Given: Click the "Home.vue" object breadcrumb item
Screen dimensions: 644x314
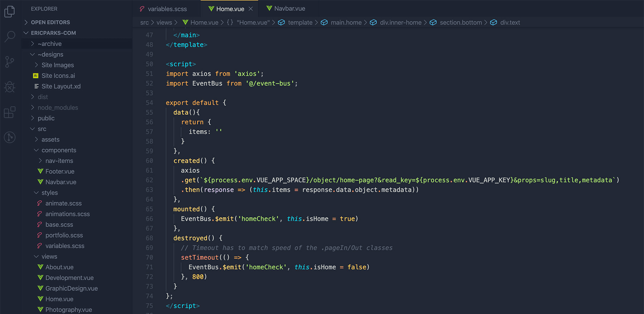Looking at the screenshot, I should [x=253, y=23].
